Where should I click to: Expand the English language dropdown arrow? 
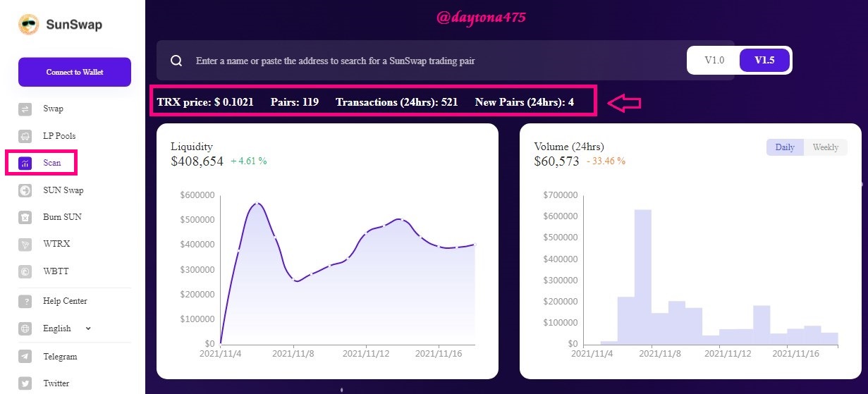coord(88,328)
